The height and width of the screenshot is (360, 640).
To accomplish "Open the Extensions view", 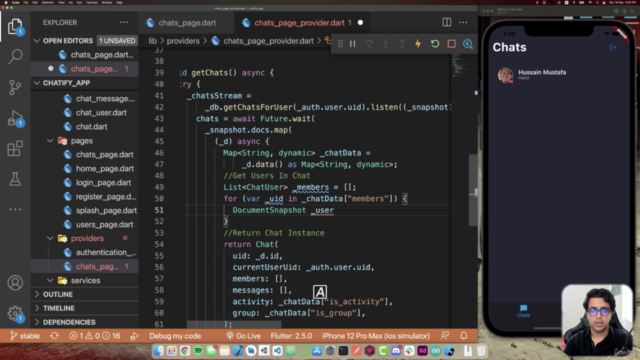I will pos(15,149).
